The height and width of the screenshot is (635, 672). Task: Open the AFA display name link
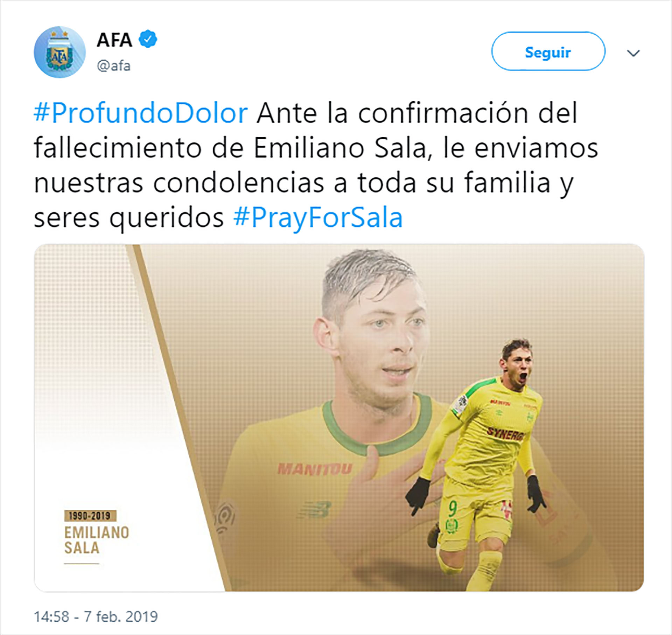tap(114, 40)
